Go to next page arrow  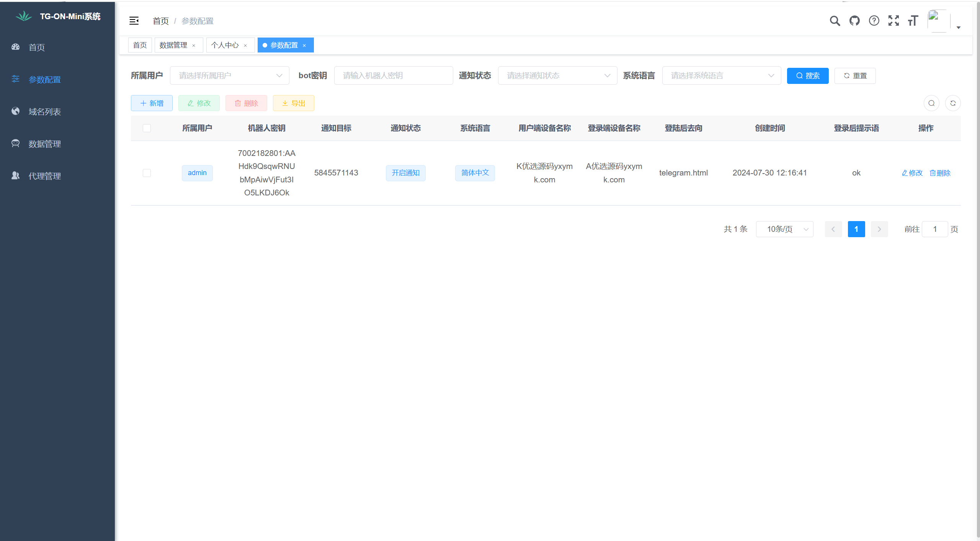click(879, 229)
